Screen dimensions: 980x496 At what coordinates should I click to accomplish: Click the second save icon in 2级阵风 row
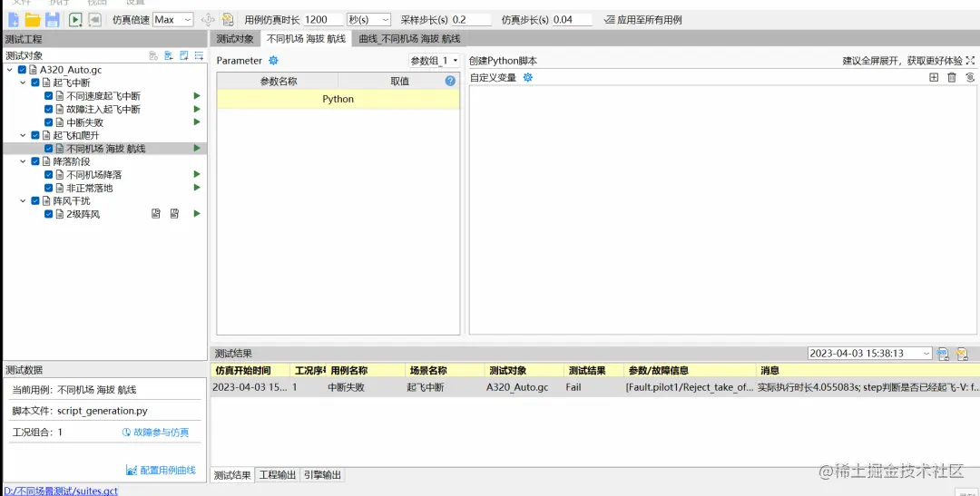pos(174,214)
